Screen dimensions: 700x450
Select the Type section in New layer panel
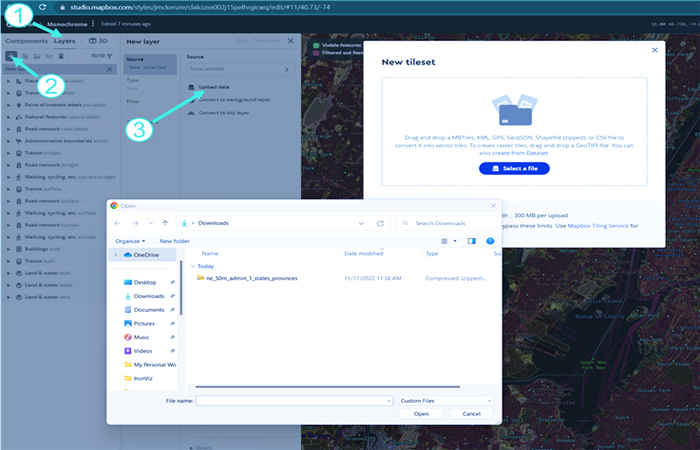pos(150,84)
